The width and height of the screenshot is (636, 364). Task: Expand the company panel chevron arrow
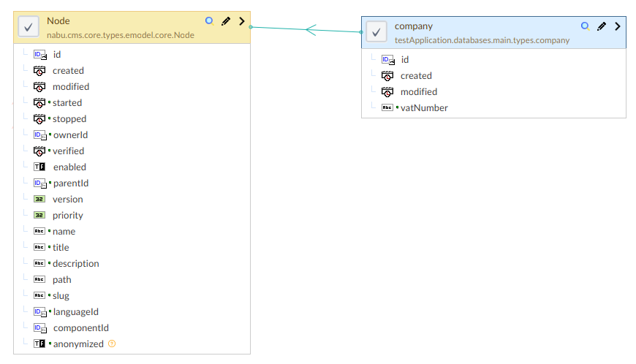pyautogui.click(x=618, y=26)
